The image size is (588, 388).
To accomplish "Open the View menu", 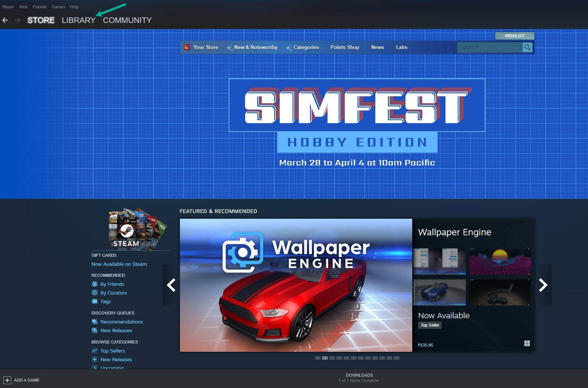I will pos(23,7).
